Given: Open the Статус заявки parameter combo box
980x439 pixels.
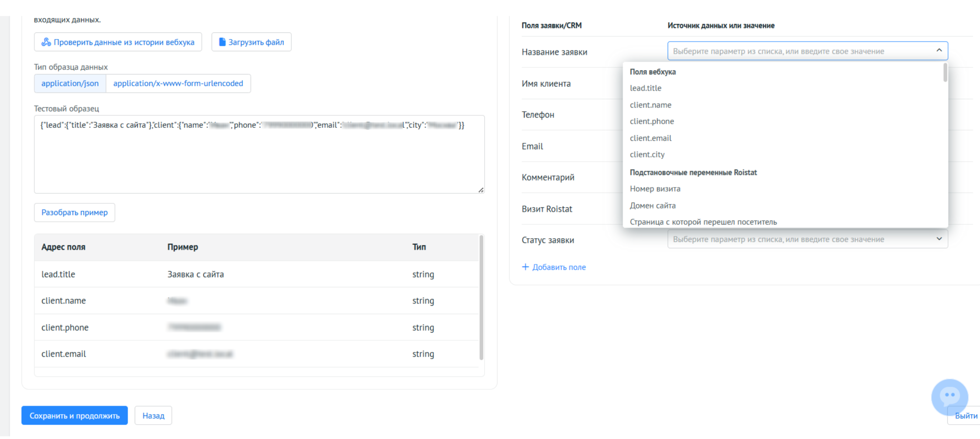Looking at the screenshot, I should tap(807, 239).
